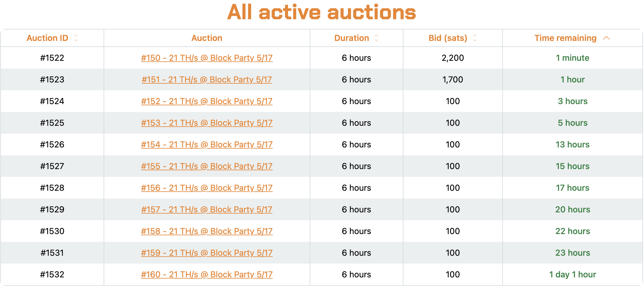
Task: Open auction #156 Block Party link
Action: point(207,188)
